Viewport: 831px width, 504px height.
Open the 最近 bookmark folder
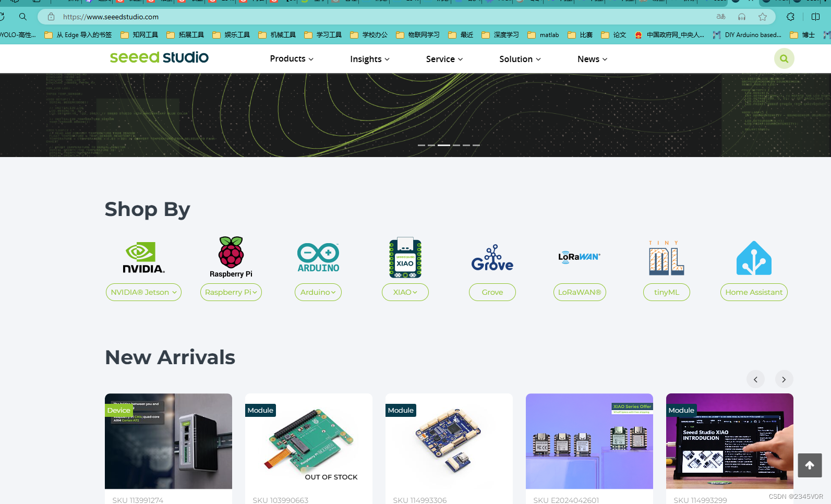tap(461, 35)
